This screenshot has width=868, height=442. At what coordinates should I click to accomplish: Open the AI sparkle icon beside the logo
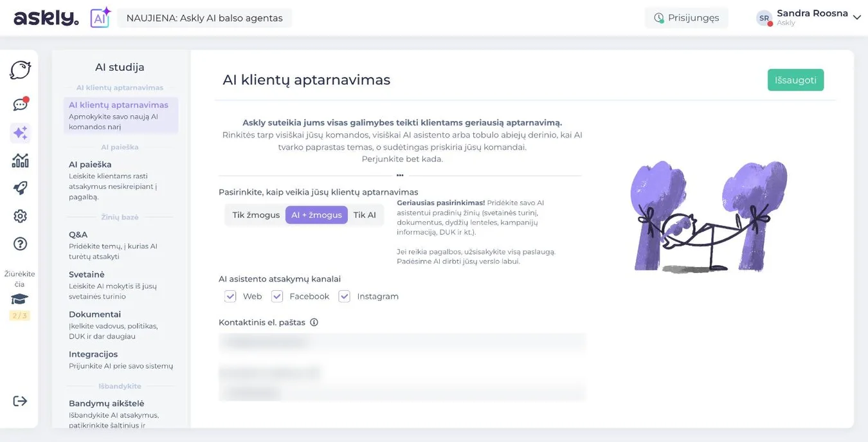click(100, 17)
